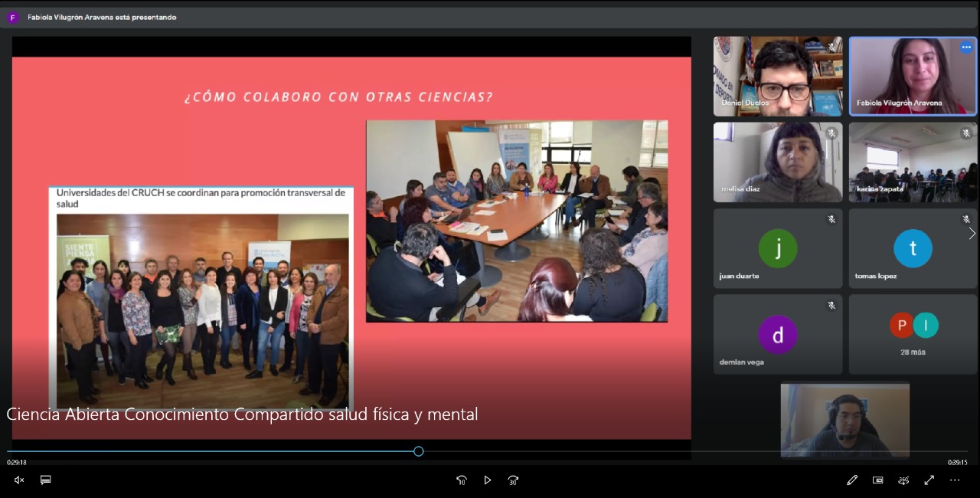Select the tomas lopez avatar
The height and width of the screenshot is (498, 980).
[x=913, y=248]
